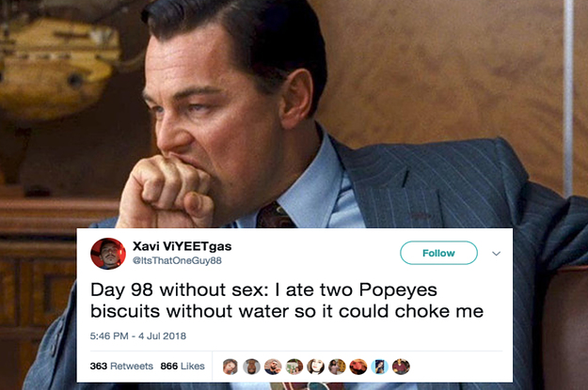Viewport: 588px width, 390px height.
Task: Open the fourth liker avatar
Action: tap(294, 367)
